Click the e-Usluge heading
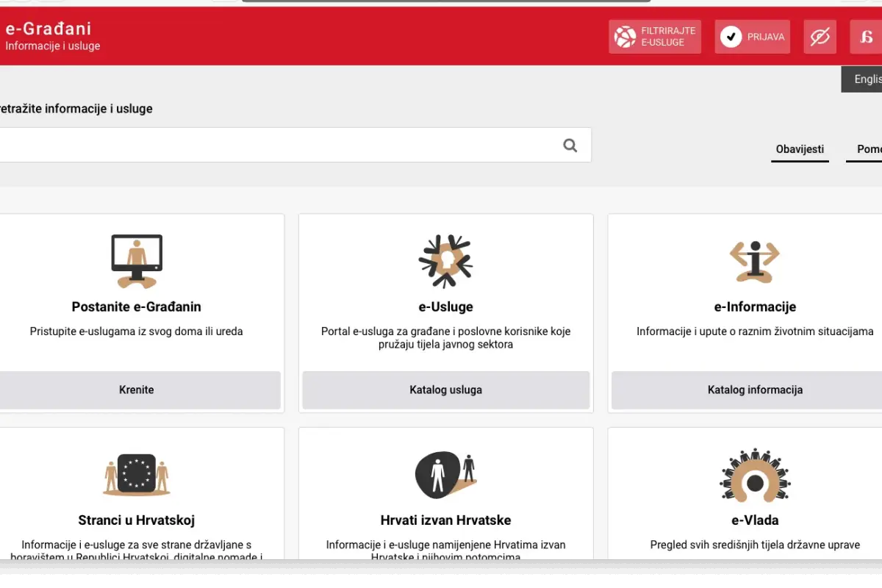 click(445, 306)
